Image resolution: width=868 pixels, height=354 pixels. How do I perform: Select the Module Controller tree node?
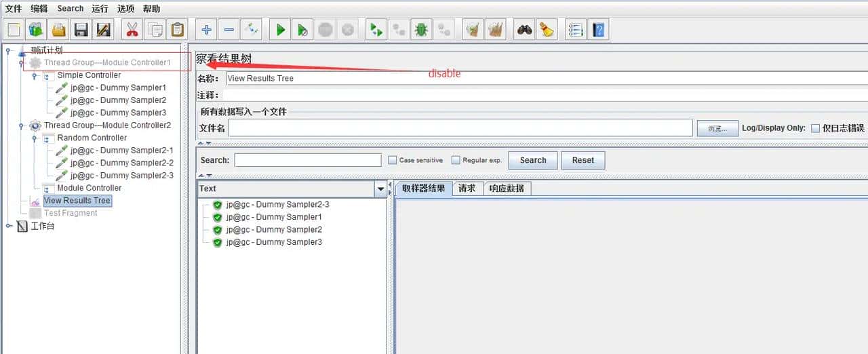[90, 188]
